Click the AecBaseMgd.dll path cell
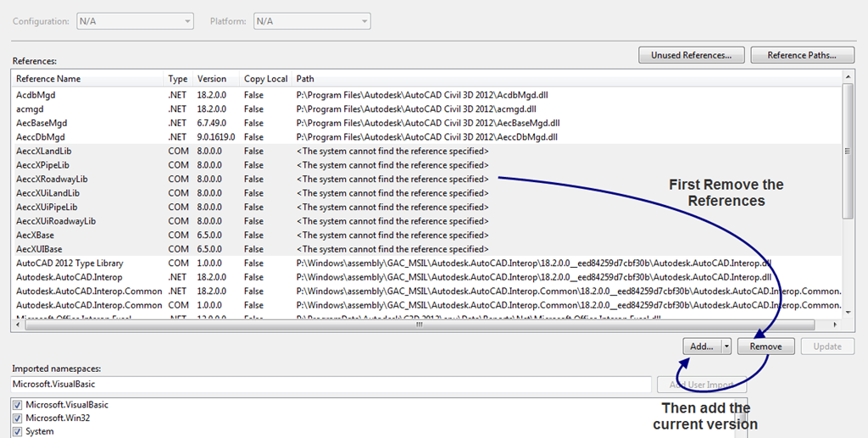The width and height of the screenshot is (868, 438). (428, 123)
